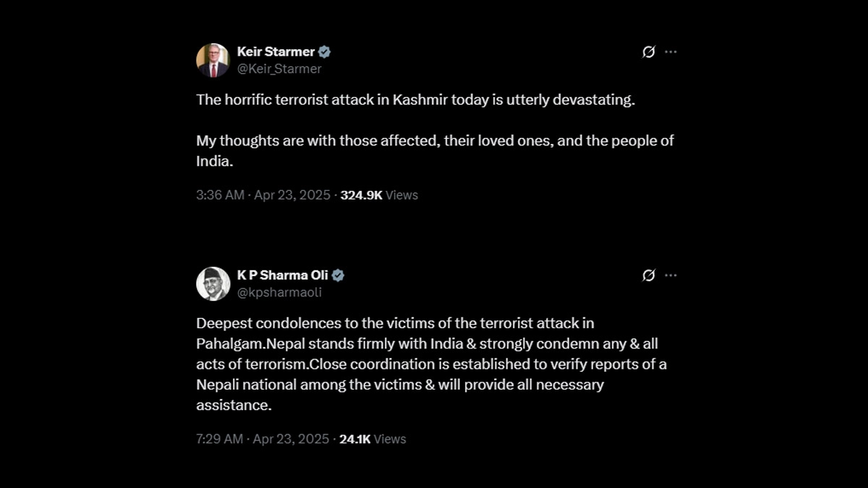Screen dimensions: 868x488
Task: Click the 'Deepest condolences to the victims' opening line
Action: pos(394,323)
